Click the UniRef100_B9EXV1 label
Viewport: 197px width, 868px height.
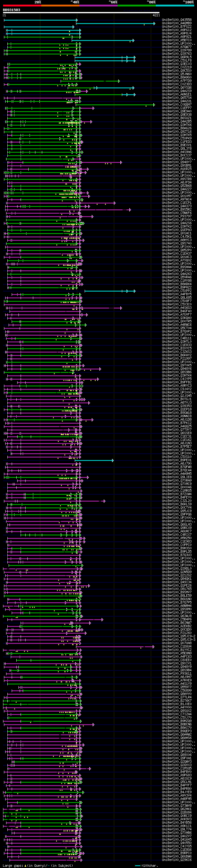177,145
